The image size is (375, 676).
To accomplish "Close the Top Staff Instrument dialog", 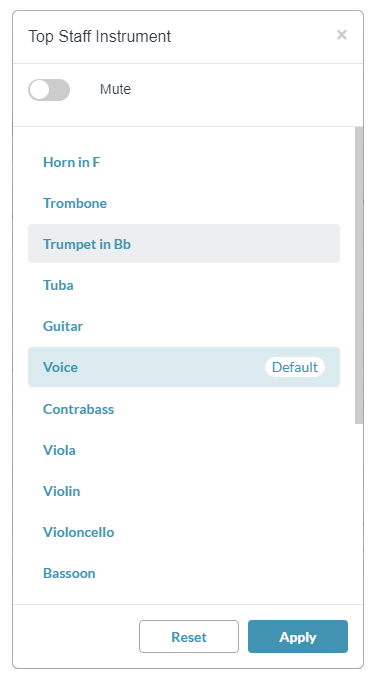I will [341, 34].
